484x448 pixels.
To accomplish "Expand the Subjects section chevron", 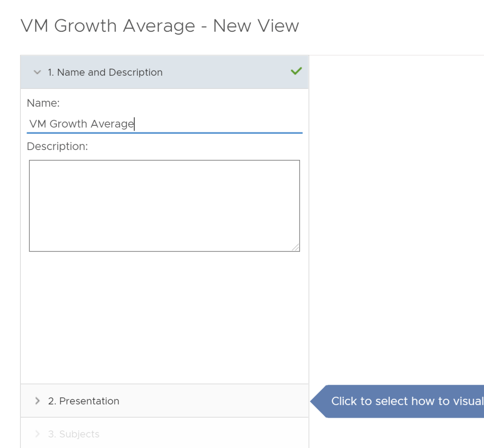I will (x=37, y=434).
